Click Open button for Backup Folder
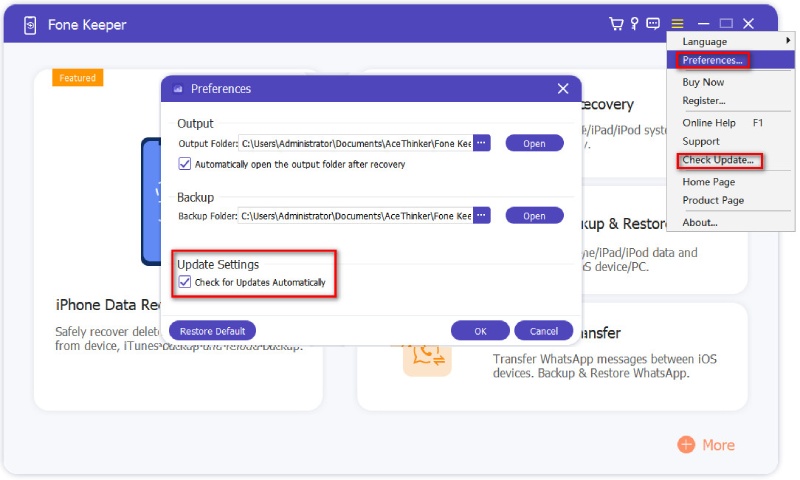The image size is (800, 480). pos(534,216)
